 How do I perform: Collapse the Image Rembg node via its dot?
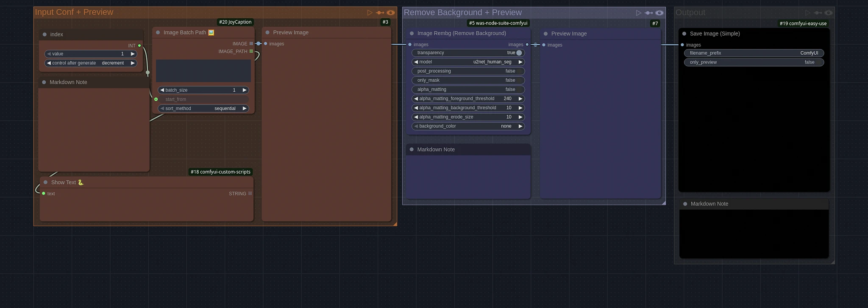pyautogui.click(x=412, y=33)
